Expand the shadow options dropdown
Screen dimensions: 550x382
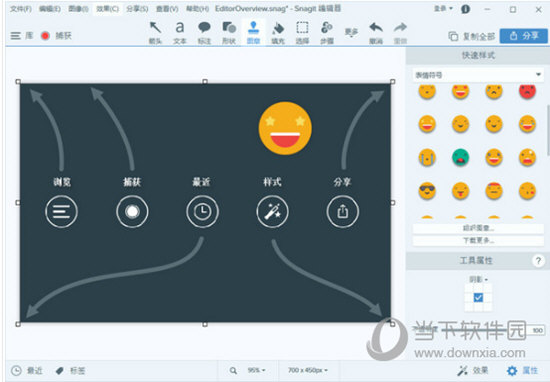478,280
